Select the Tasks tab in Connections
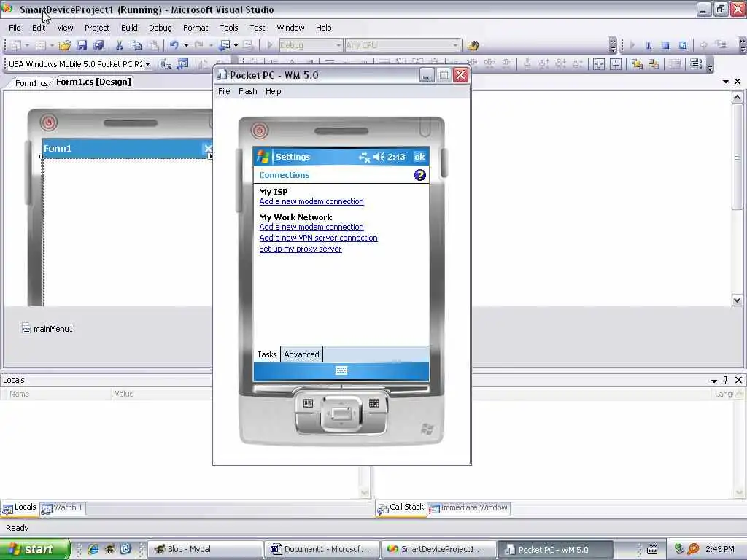Image resolution: width=747 pixels, height=560 pixels. pos(267,354)
